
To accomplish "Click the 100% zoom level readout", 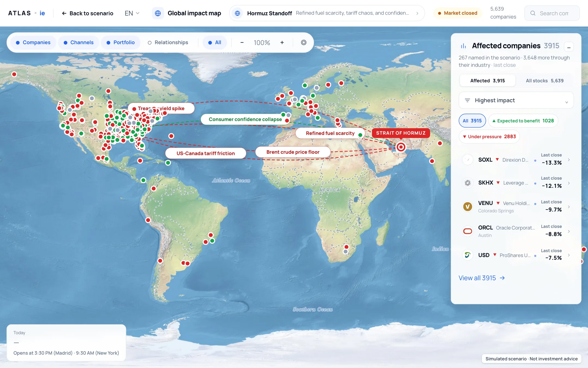I will pos(262,43).
